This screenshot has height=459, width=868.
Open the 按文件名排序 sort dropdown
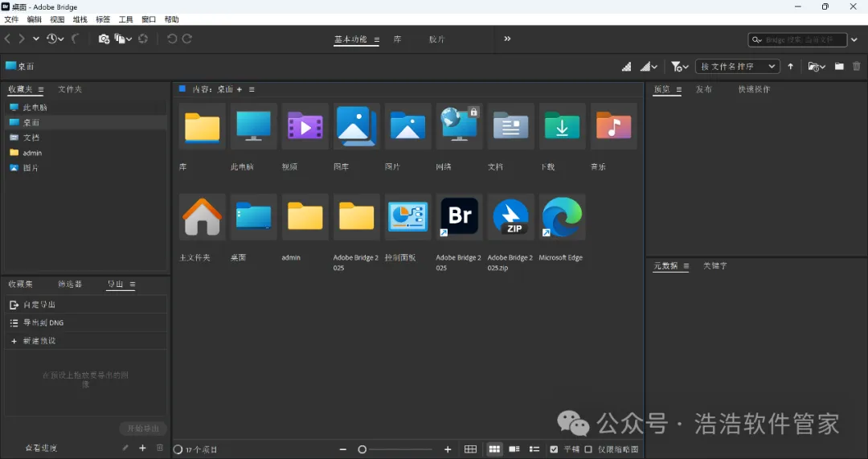(737, 67)
